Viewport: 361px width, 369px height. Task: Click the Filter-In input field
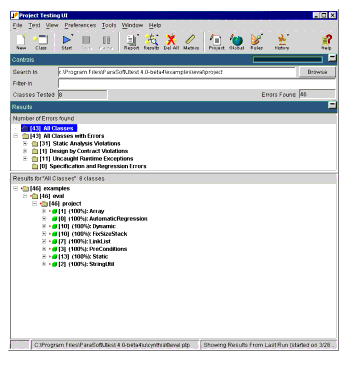[x=197, y=83]
